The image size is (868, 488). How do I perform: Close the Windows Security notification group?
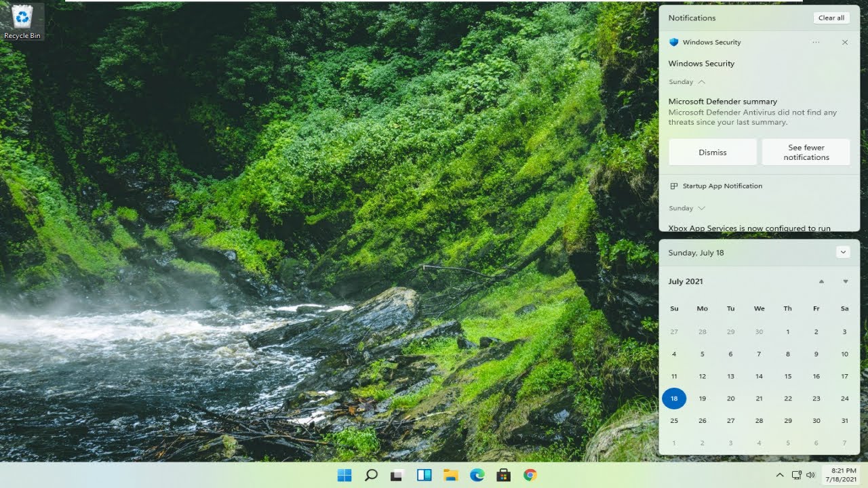click(x=845, y=42)
